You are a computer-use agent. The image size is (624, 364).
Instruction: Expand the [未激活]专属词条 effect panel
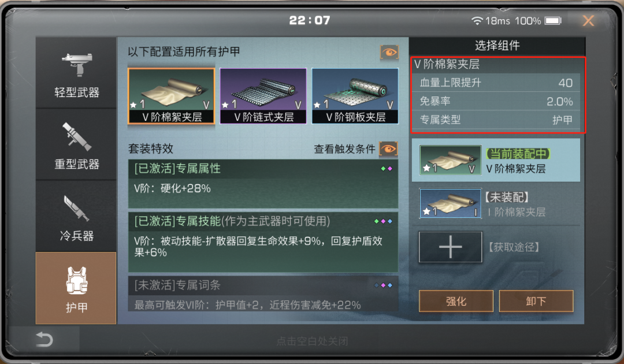(263, 294)
